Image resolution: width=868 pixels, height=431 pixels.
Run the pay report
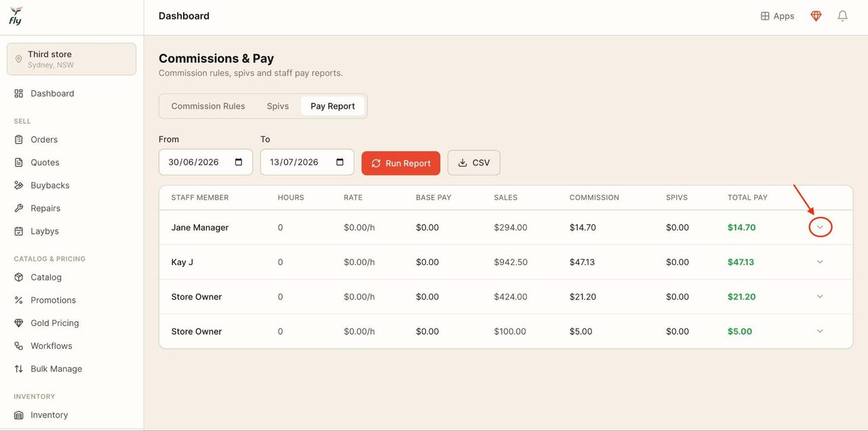(401, 163)
